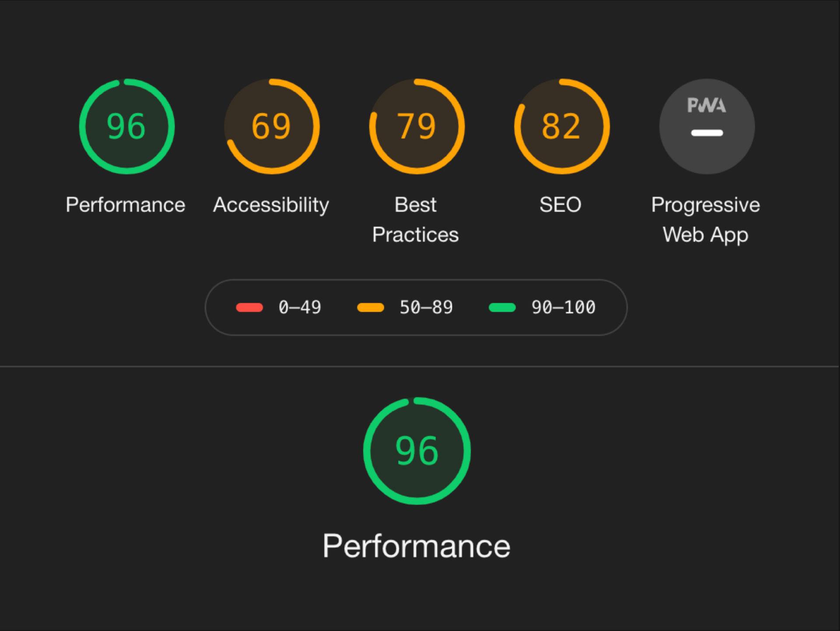Select the Accessibility gauge showing 69
Image resolution: width=840 pixels, height=631 pixels.
(271, 126)
